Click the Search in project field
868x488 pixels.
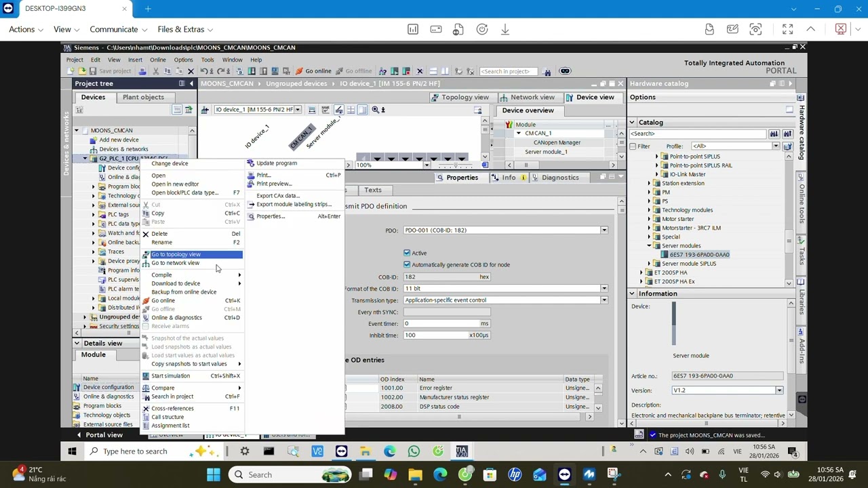pos(507,71)
